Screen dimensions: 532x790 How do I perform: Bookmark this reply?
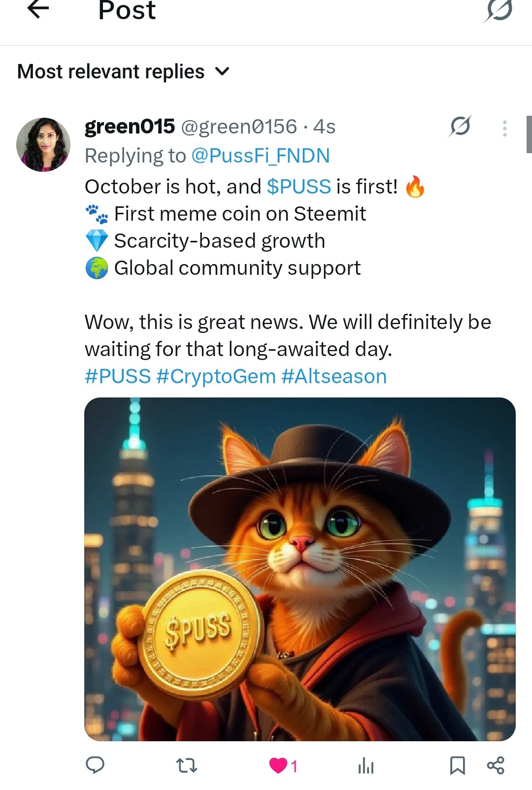[x=457, y=765]
